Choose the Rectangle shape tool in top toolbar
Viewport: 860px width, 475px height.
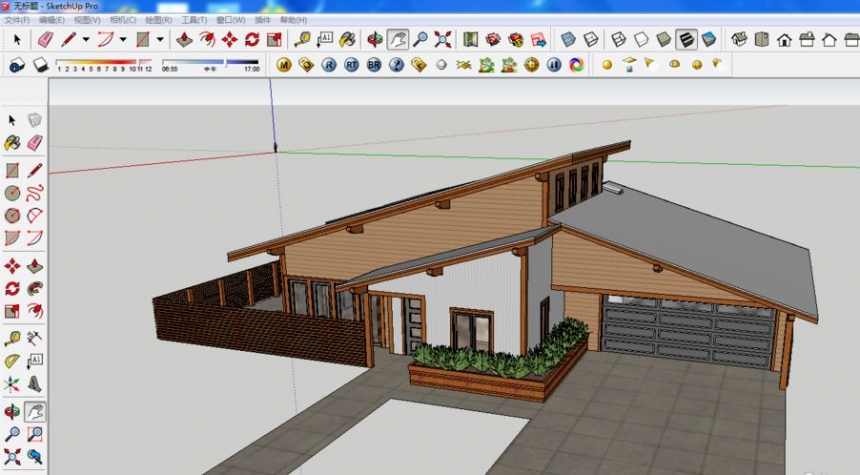[143, 39]
